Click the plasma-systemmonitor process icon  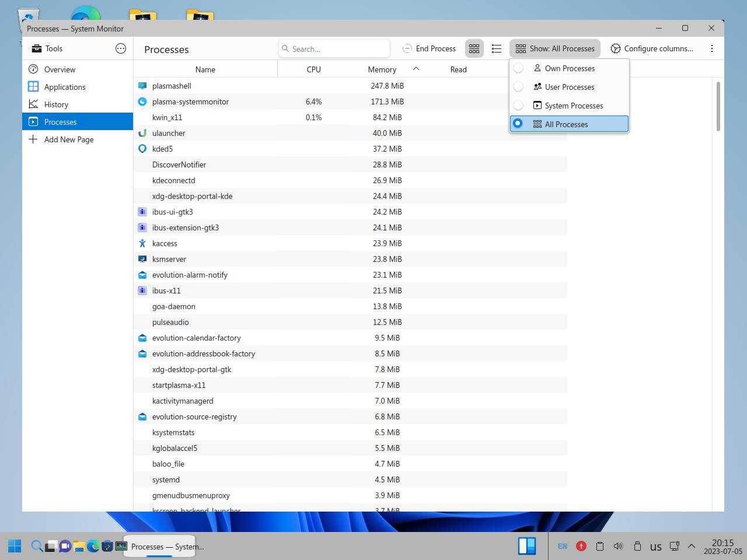click(142, 101)
